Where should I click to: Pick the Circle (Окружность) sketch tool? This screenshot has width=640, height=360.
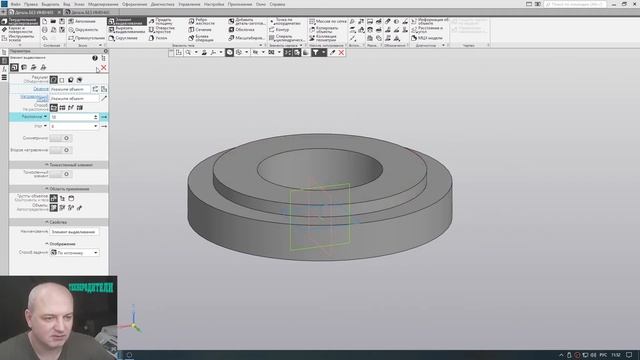coord(84,30)
